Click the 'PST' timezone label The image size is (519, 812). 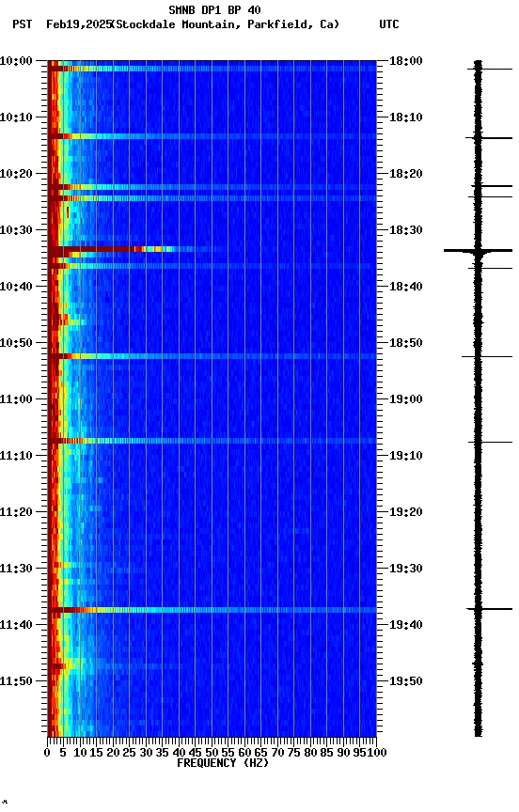pos(23,24)
